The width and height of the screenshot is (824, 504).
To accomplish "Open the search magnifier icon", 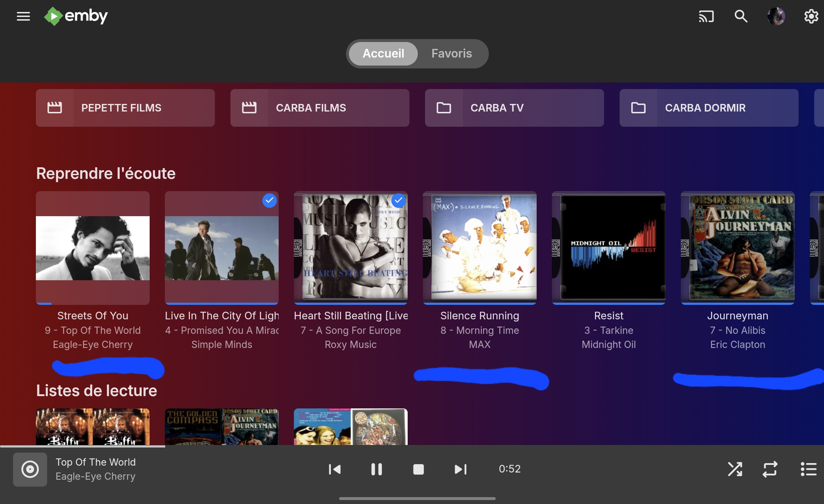I will (741, 16).
